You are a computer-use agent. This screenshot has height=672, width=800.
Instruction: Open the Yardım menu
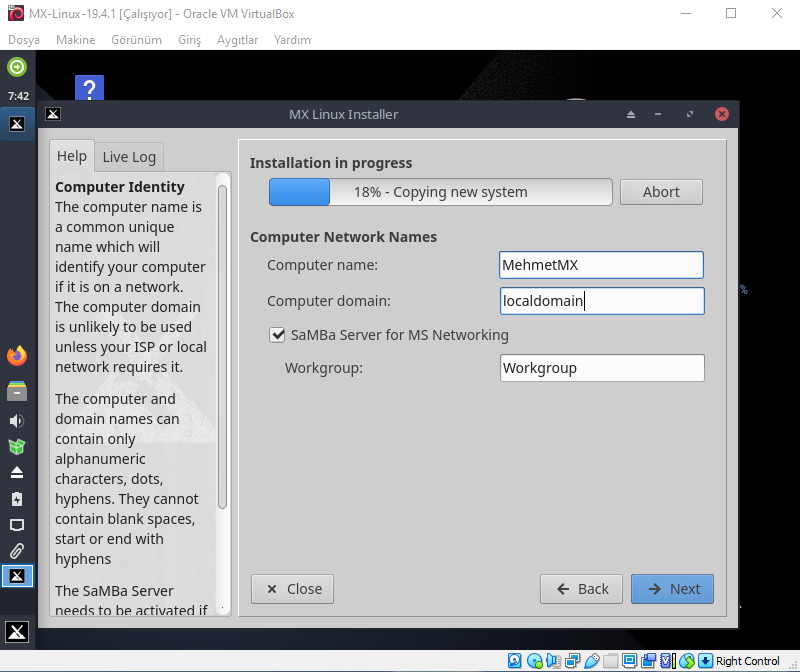click(292, 40)
